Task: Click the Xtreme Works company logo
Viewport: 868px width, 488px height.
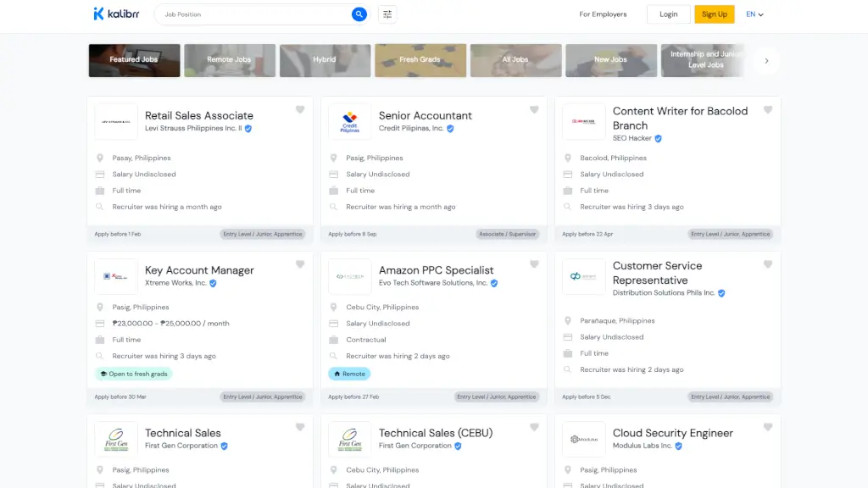Action: (116, 276)
